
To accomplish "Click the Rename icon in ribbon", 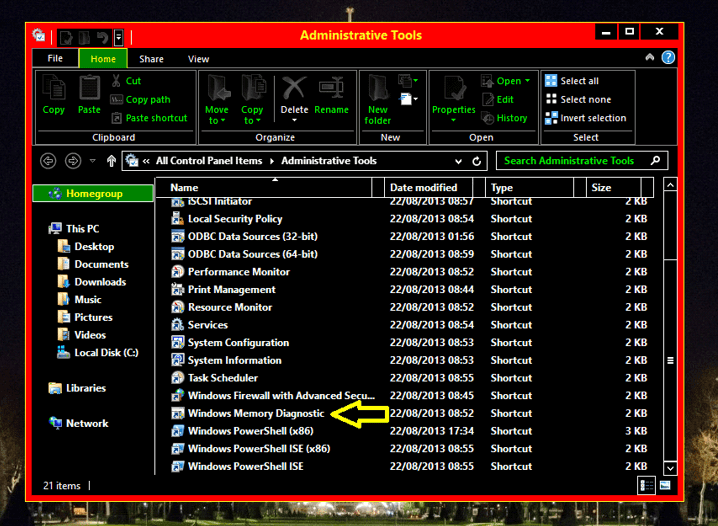I will [x=331, y=94].
